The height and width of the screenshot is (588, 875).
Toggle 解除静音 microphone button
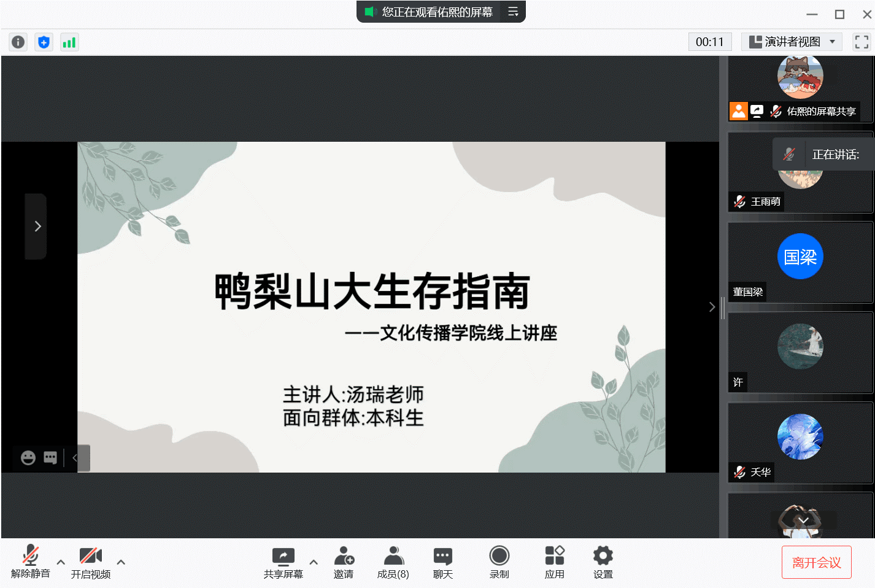point(30,562)
